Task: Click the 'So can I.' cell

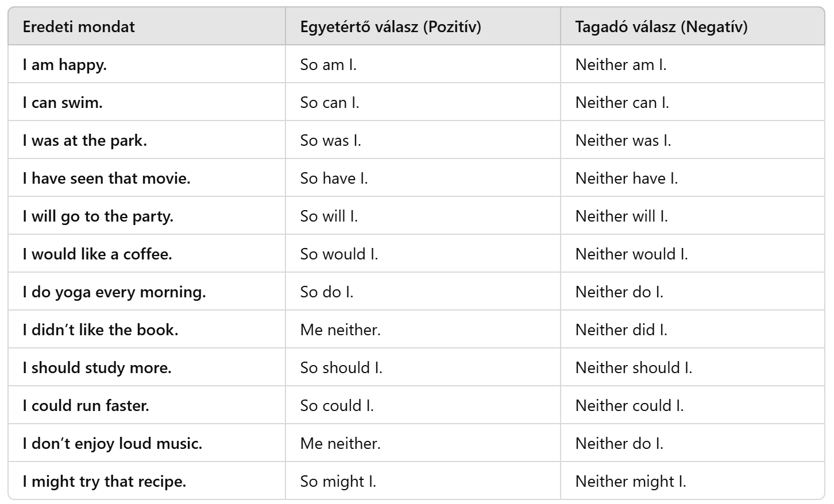Action: click(x=330, y=103)
